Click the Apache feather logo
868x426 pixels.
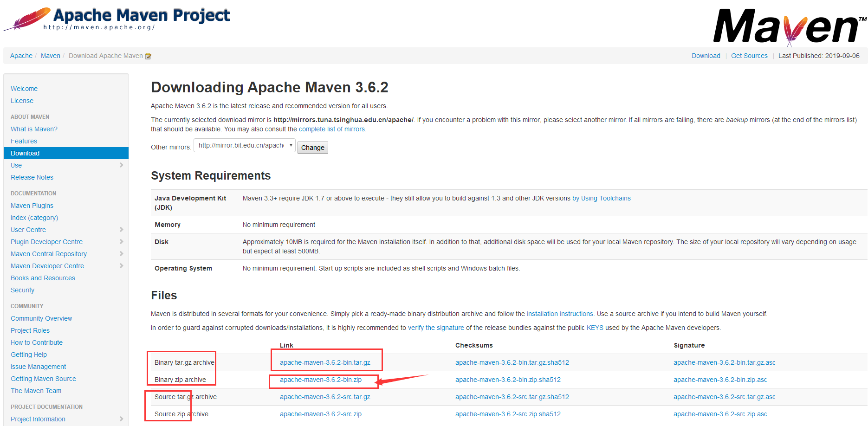(26, 19)
